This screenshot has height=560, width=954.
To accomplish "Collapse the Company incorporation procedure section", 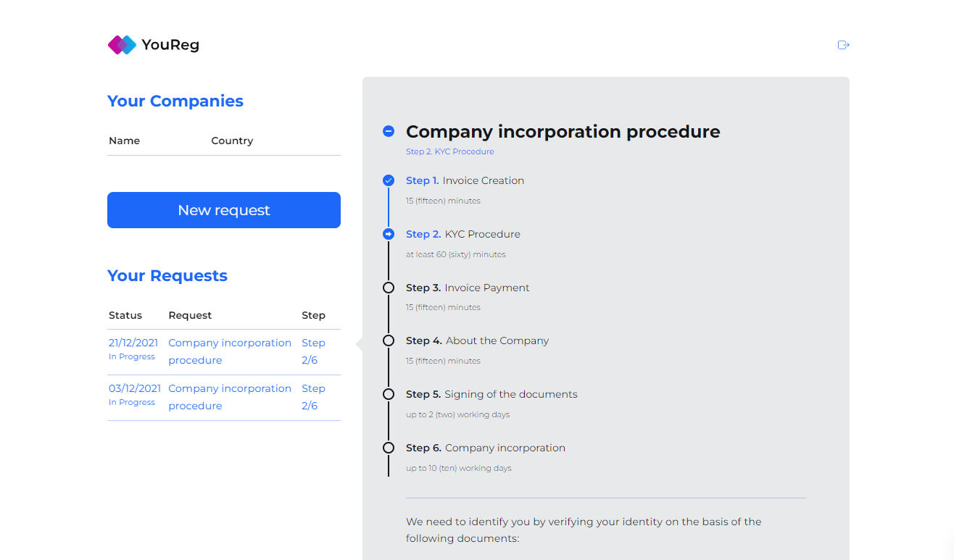I will click(x=389, y=131).
